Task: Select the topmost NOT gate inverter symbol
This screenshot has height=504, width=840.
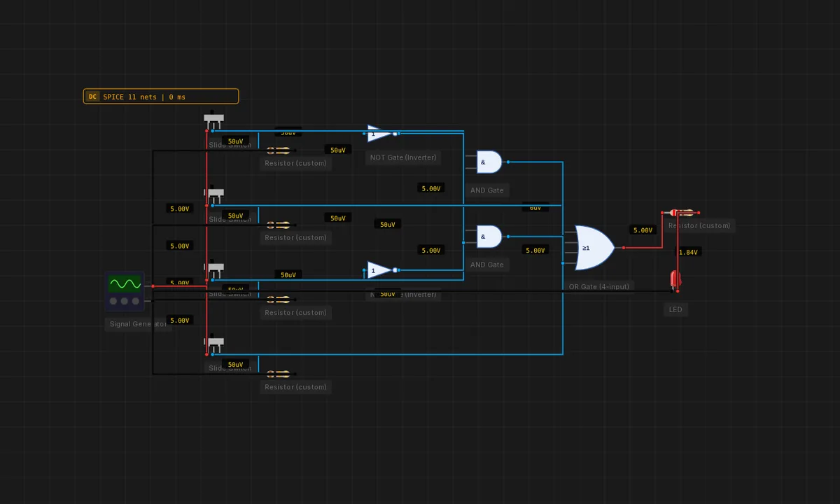Action: pyautogui.click(x=381, y=133)
